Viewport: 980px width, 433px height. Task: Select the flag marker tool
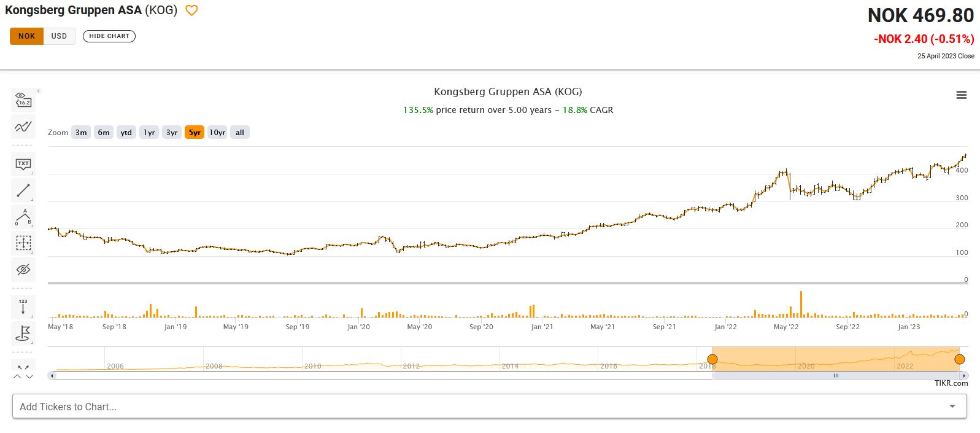[23, 334]
